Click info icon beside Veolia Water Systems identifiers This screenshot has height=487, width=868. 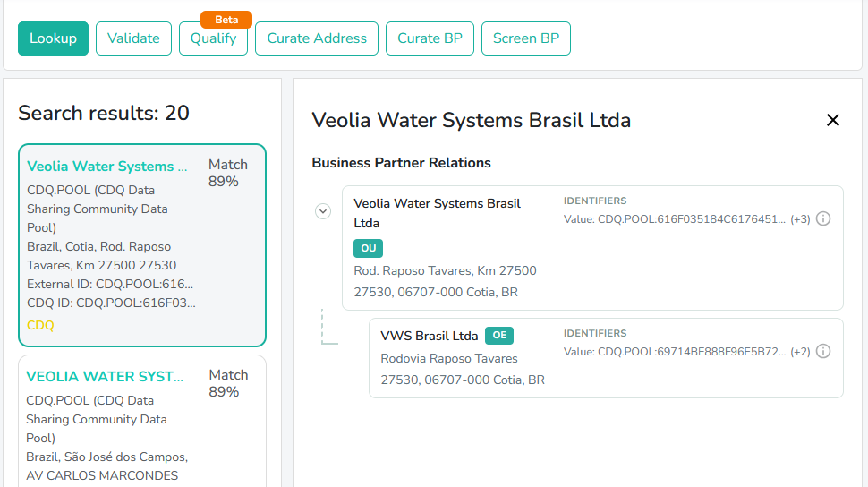(823, 218)
